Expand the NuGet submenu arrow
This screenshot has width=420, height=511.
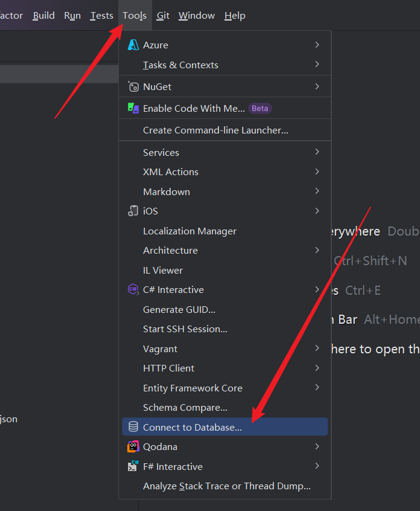317,86
